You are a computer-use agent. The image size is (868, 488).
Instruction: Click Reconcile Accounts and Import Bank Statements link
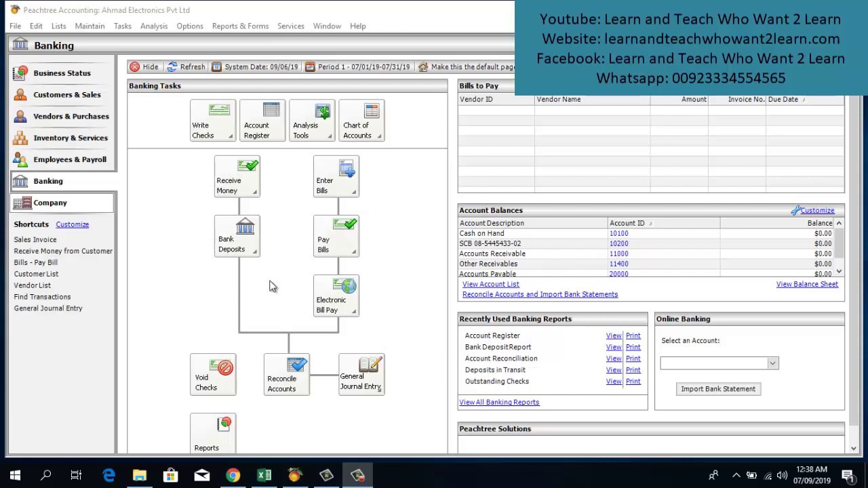click(x=540, y=294)
